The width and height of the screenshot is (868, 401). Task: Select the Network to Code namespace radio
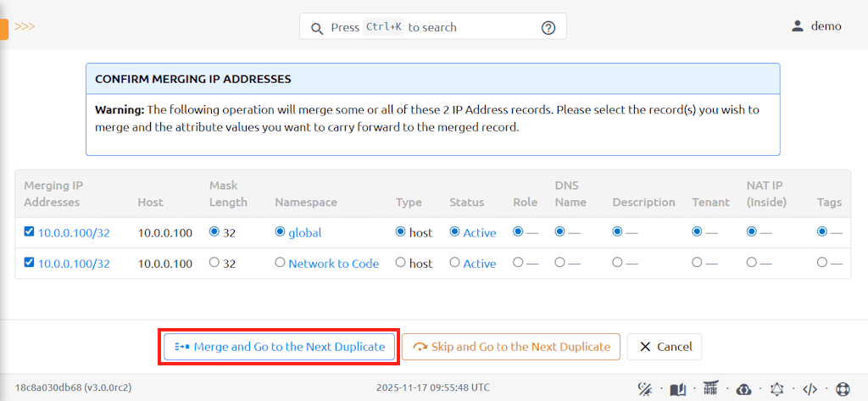coord(280,263)
